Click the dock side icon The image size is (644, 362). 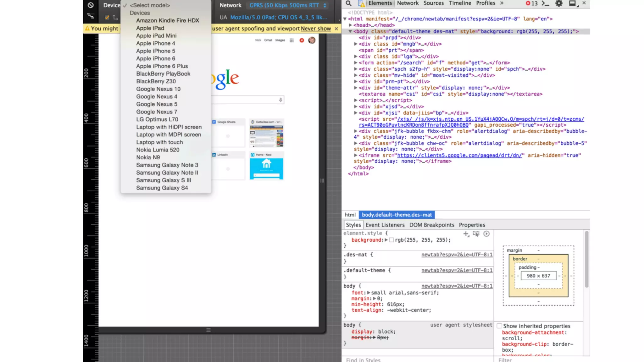572,3
